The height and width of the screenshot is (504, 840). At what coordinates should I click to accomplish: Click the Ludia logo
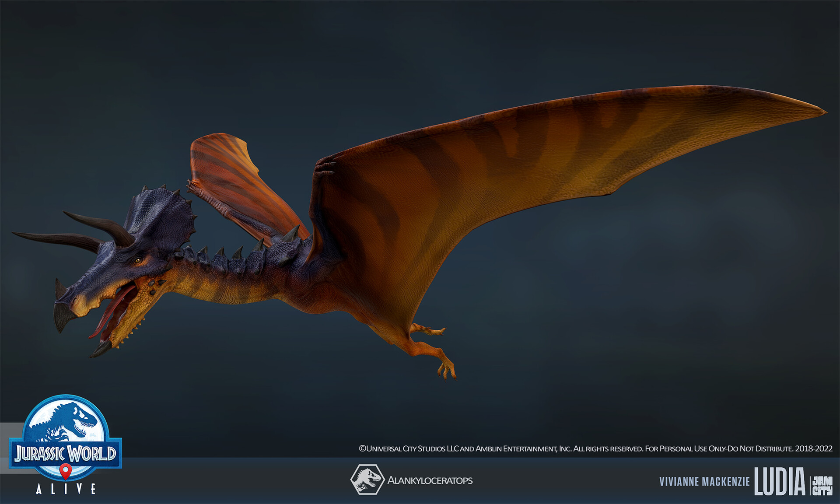779,481
